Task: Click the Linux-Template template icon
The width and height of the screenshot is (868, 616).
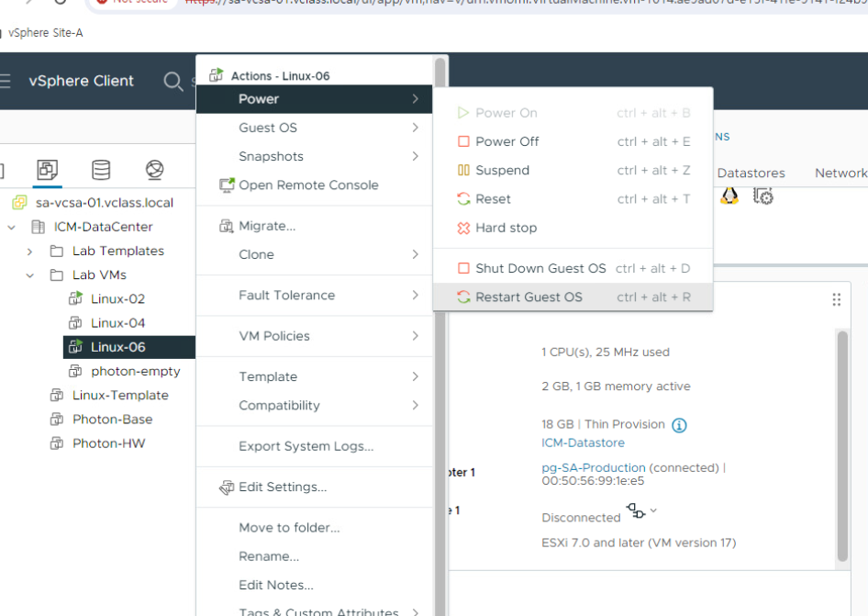Action: tap(57, 395)
